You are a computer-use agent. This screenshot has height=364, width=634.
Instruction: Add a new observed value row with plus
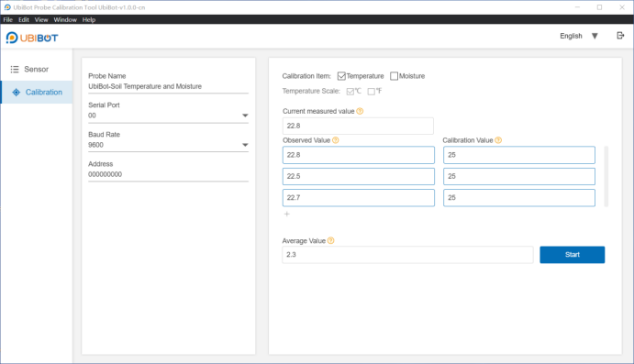click(286, 214)
